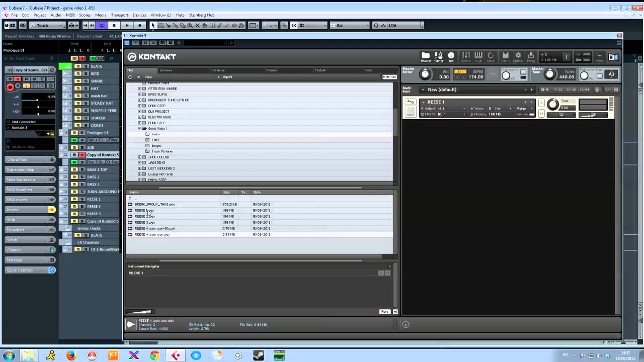Unsolo Copy of Kontakt 5 track
This screenshot has height=362, width=644.
[x=82, y=155]
